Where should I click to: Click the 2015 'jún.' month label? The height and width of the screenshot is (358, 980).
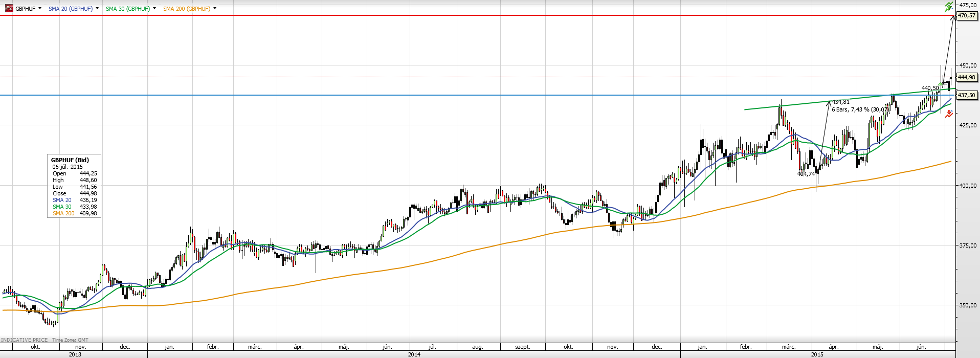(921, 347)
